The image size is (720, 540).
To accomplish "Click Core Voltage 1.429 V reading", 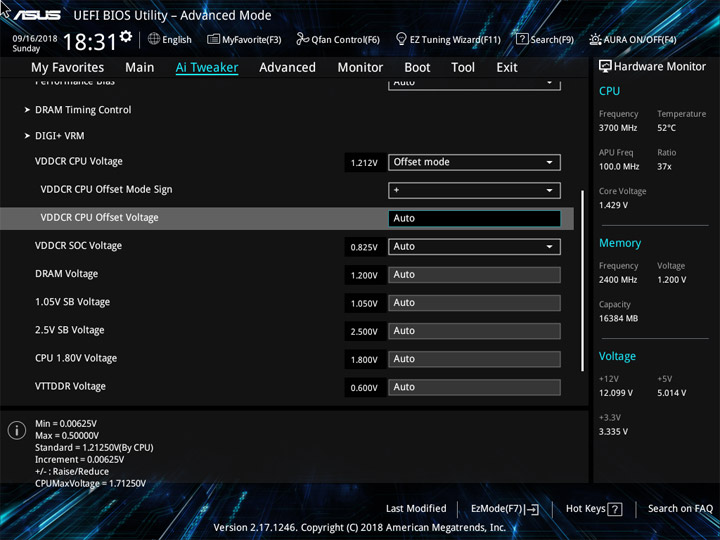I will pyautogui.click(x=613, y=205).
